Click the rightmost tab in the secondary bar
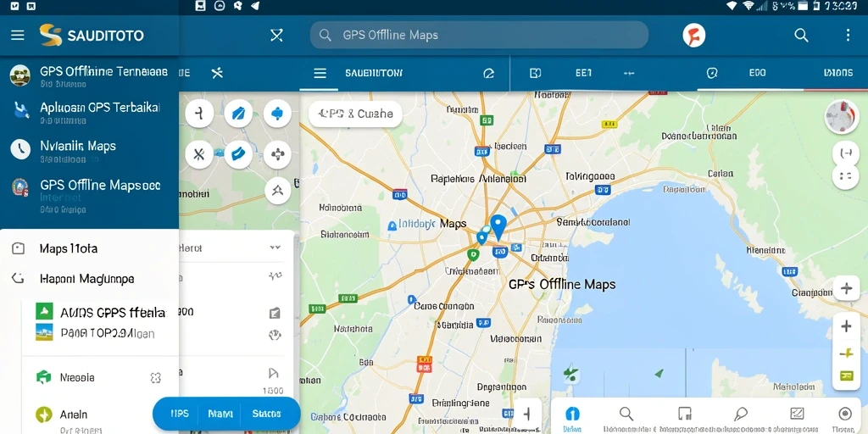The width and height of the screenshot is (868, 434). pos(837,73)
